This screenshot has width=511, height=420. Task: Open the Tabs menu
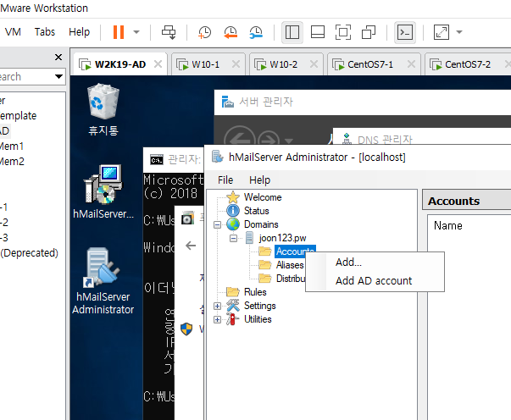[x=45, y=32]
